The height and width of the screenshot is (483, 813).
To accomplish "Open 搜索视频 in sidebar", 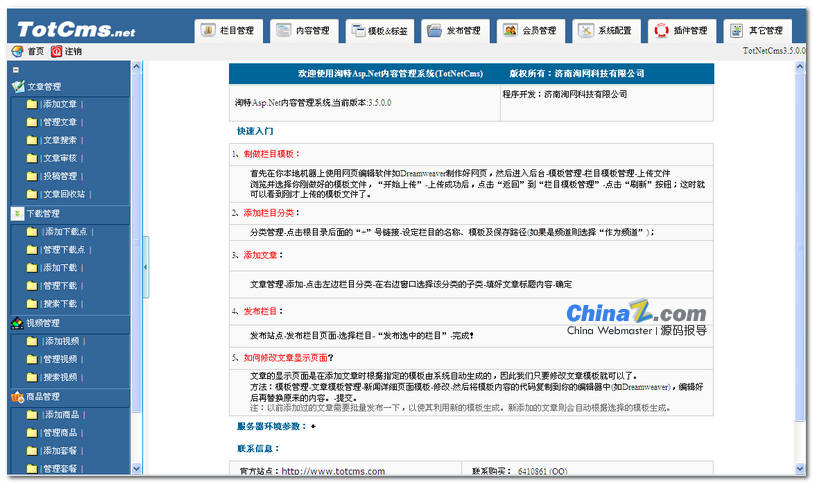I will point(60,377).
